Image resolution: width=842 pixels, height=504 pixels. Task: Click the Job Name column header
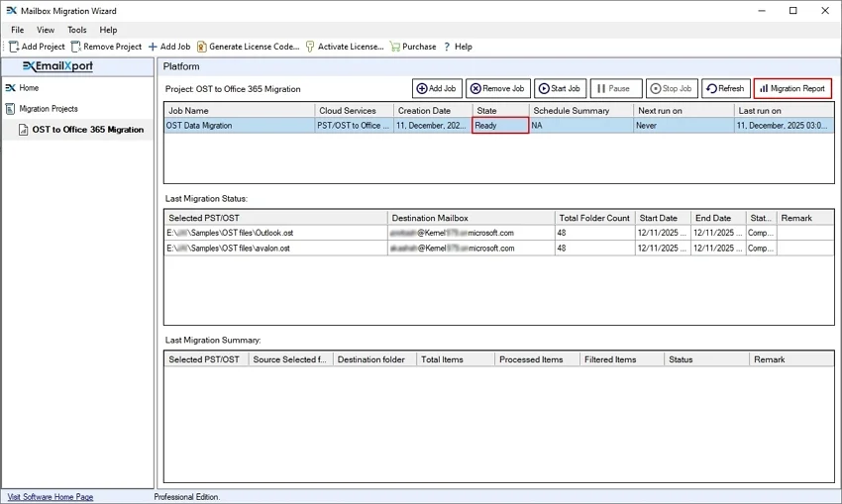[x=240, y=111]
